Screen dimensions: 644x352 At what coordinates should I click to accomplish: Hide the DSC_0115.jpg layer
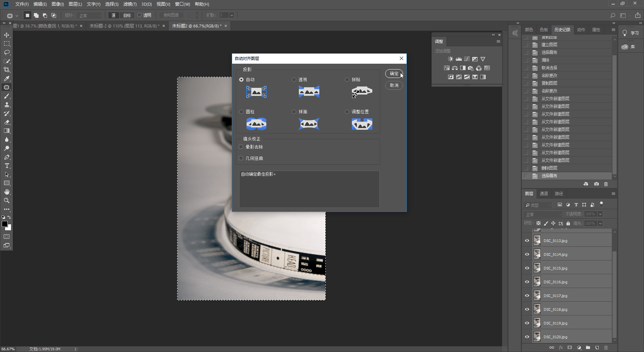click(x=527, y=268)
